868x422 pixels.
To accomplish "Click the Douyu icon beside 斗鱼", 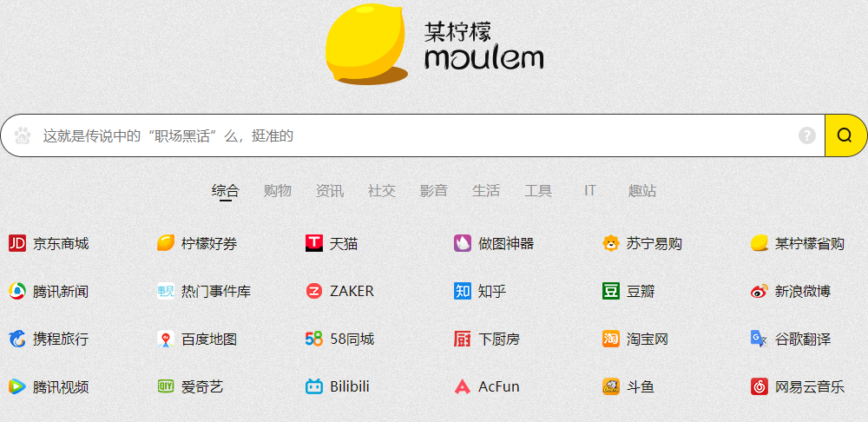I will (610, 386).
